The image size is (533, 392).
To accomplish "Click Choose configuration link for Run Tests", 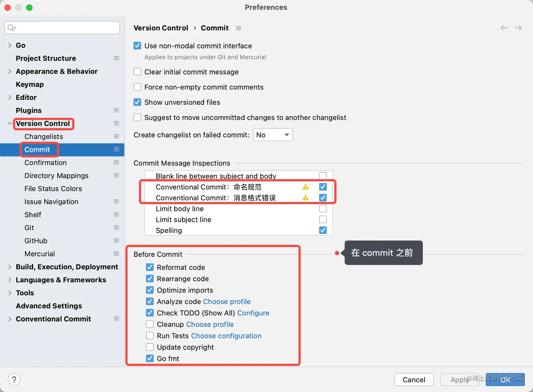I will pos(226,336).
